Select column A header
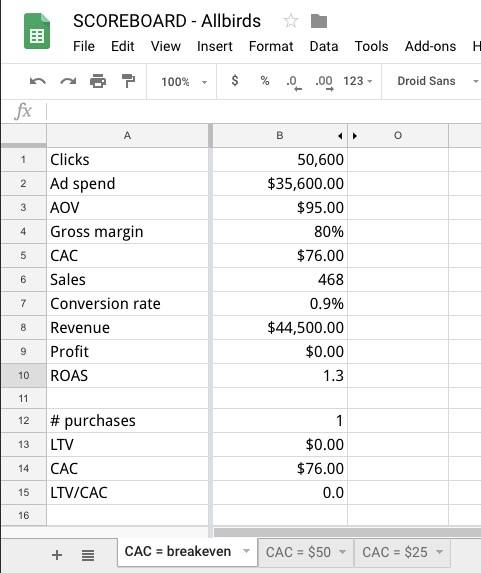This screenshot has height=573, width=481. (128, 136)
